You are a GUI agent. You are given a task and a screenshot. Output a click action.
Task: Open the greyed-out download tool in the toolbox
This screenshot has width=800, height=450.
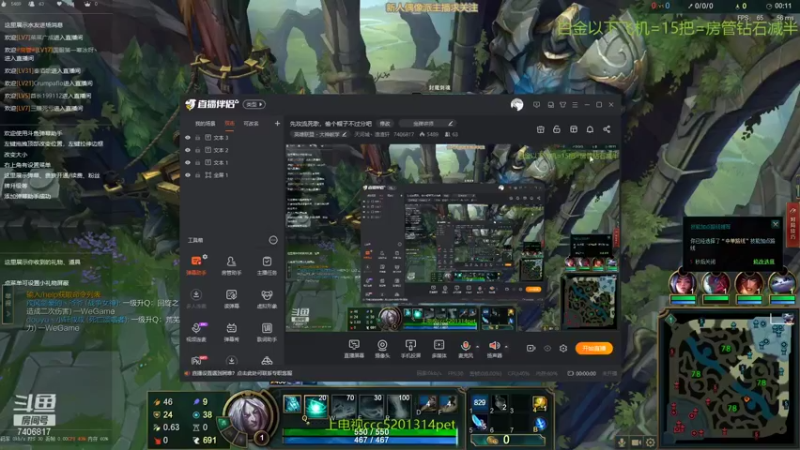click(196, 299)
